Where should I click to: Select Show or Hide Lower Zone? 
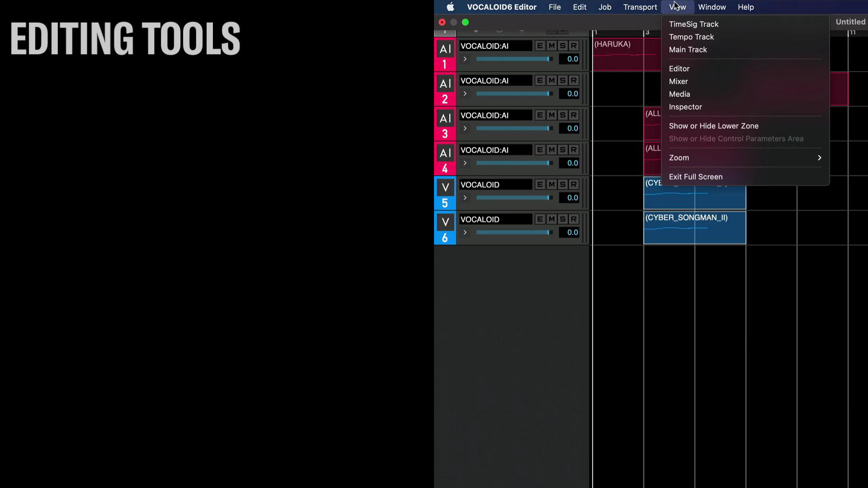[745, 126]
